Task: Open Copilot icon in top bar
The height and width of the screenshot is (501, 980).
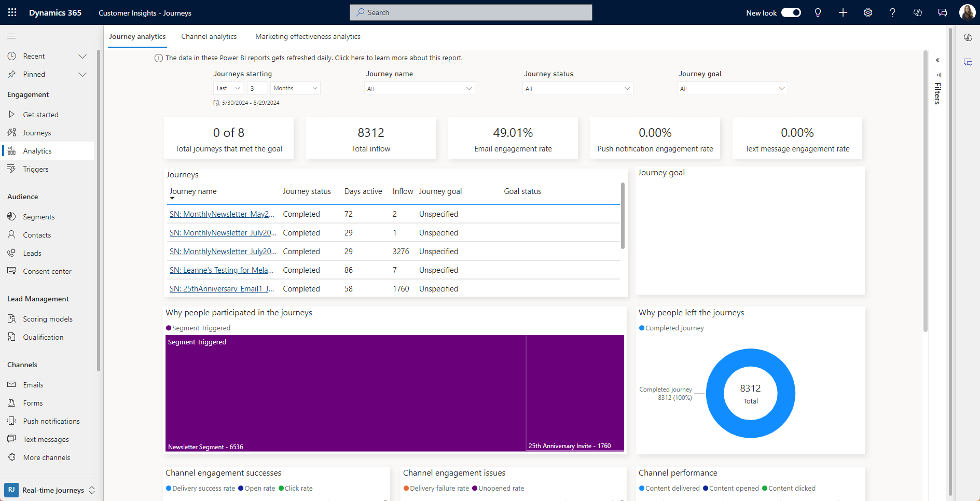Action: [x=918, y=12]
